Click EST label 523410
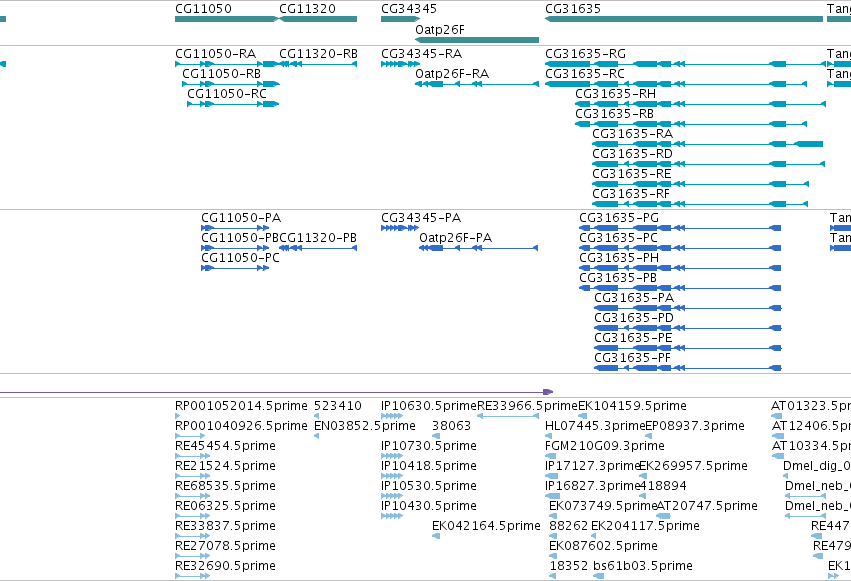851x581 pixels. 338,406
